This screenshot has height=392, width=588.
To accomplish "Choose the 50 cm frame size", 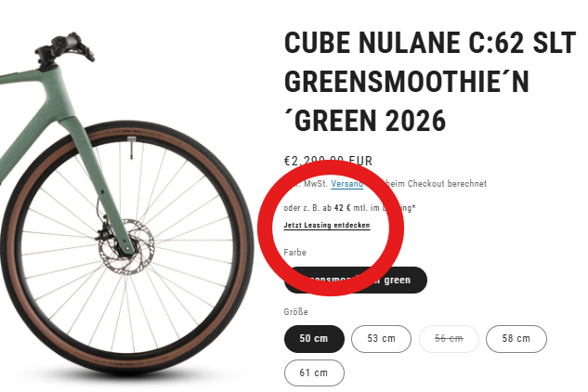I will coord(314,339).
